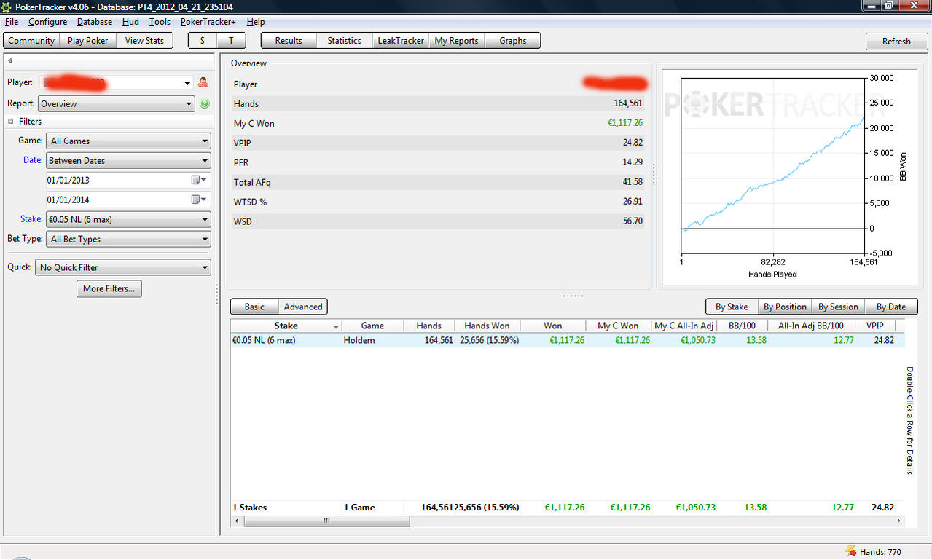Viewport: 932px width, 560px height.
Task: Open the Player dropdown
Action: coord(188,84)
